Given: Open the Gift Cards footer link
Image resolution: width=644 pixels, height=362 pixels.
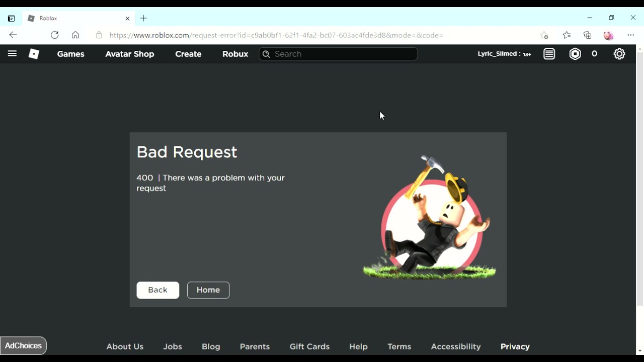Looking at the screenshot, I should click(309, 346).
